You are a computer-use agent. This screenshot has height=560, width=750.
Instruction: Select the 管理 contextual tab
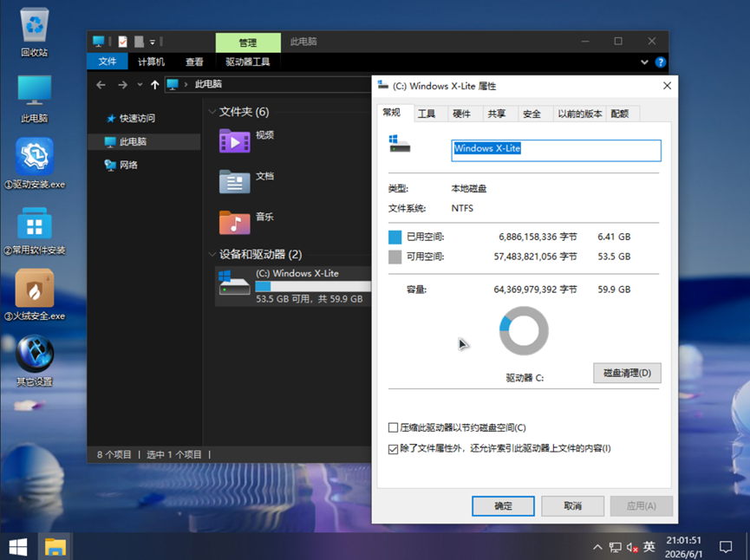pos(248,42)
